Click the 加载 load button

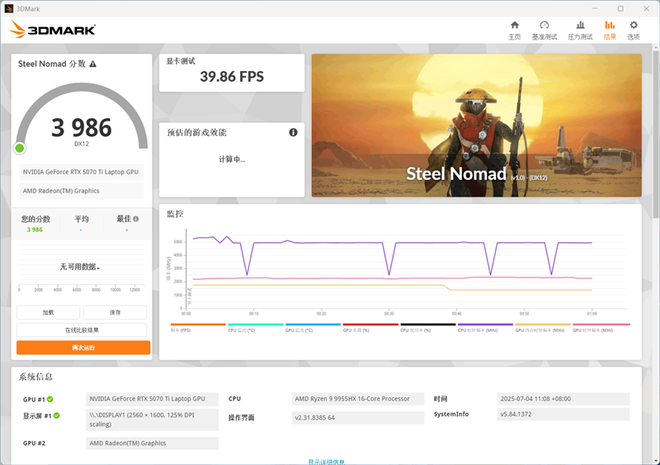48,312
